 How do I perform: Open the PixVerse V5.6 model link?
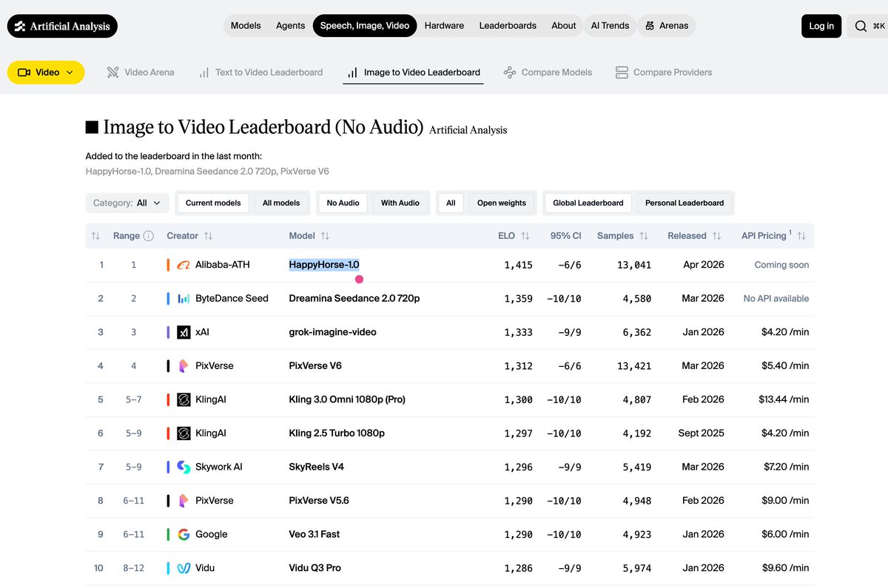coord(319,501)
